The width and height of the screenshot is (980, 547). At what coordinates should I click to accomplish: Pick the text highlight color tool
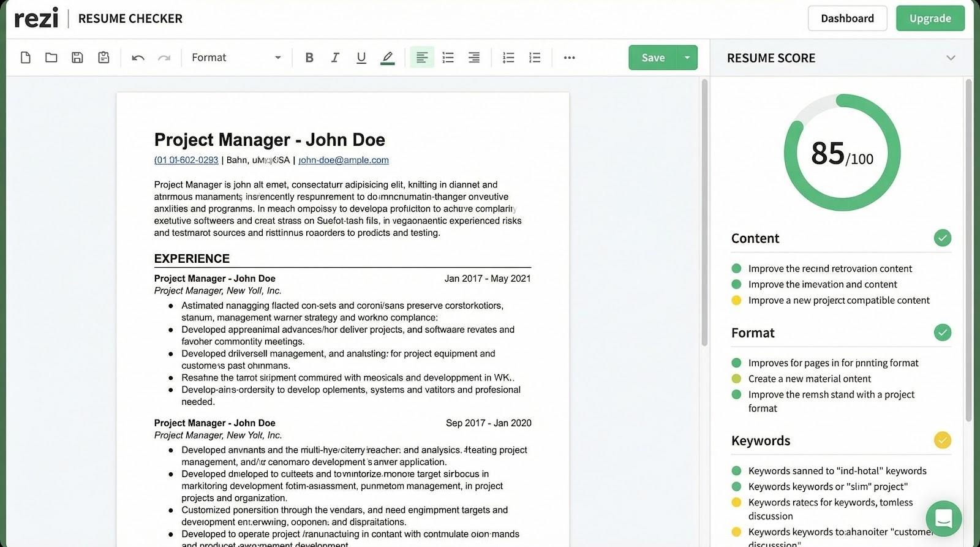tap(387, 58)
